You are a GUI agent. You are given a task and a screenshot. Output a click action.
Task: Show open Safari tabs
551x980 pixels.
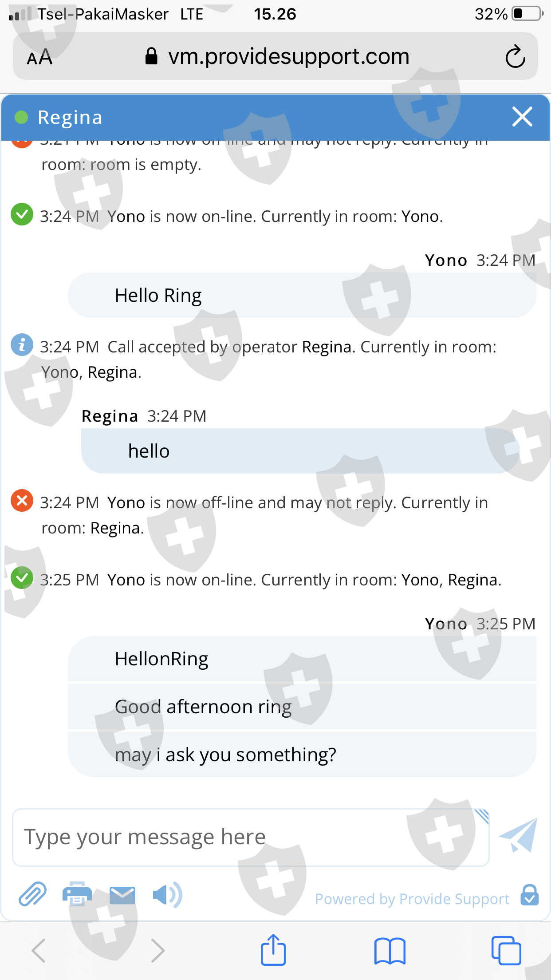click(x=506, y=951)
